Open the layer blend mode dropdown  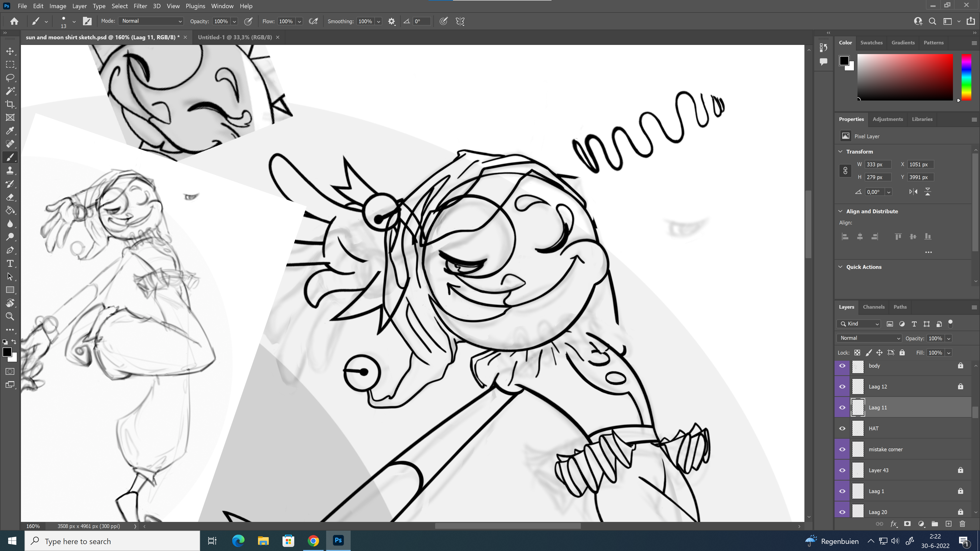[x=869, y=338]
